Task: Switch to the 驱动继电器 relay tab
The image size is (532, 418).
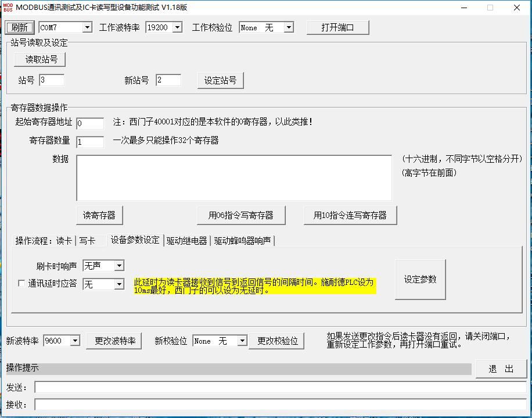Action: [x=186, y=240]
